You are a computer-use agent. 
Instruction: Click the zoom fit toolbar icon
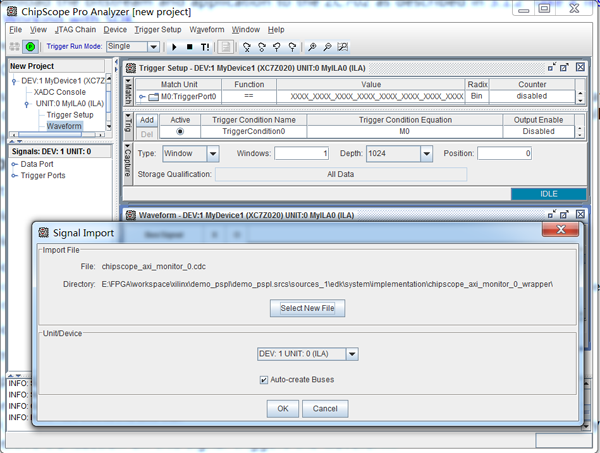click(x=342, y=47)
